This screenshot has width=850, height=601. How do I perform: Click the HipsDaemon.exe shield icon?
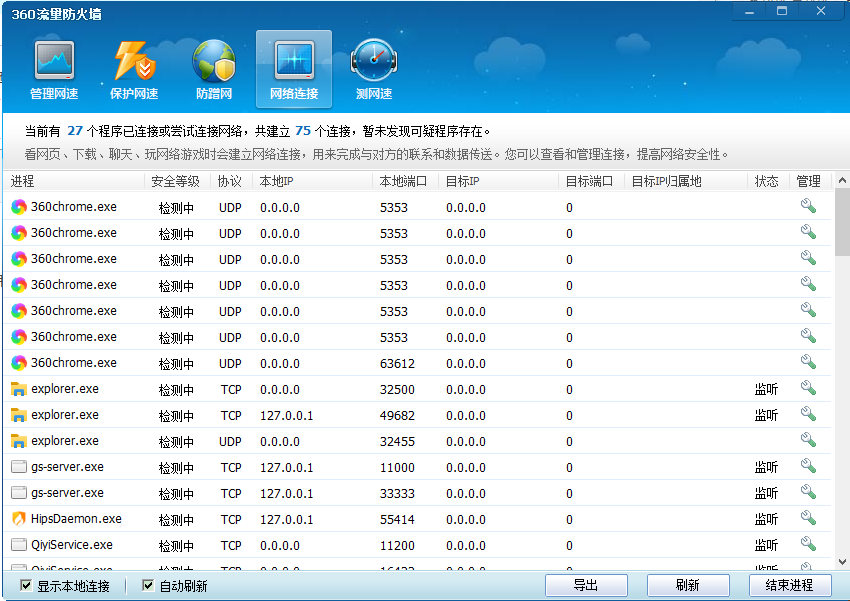tap(19, 519)
